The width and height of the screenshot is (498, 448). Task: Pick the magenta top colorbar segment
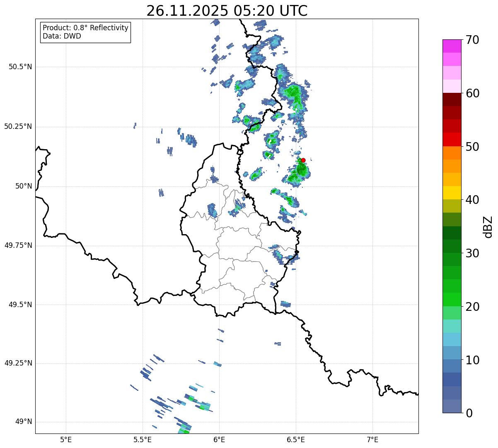coord(452,46)
